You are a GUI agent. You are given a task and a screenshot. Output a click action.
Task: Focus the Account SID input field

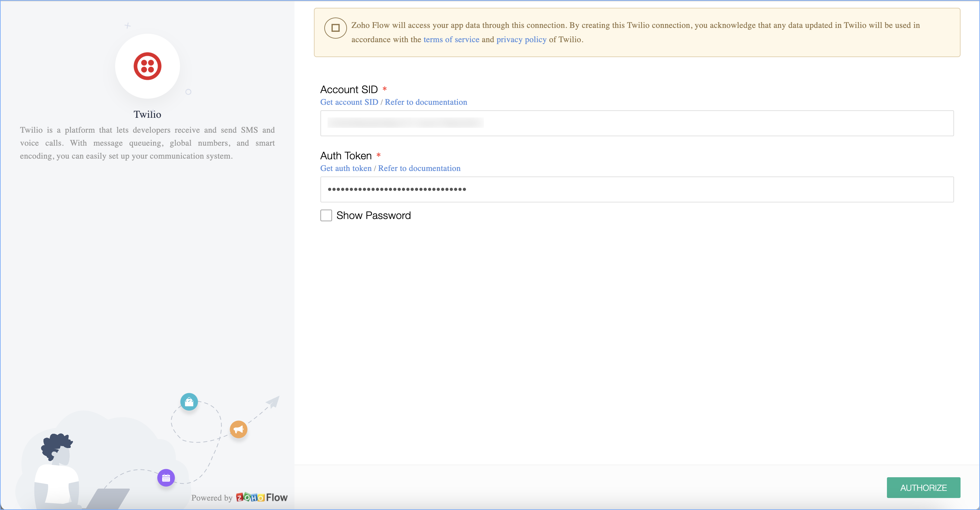click(x=637, y=123)
